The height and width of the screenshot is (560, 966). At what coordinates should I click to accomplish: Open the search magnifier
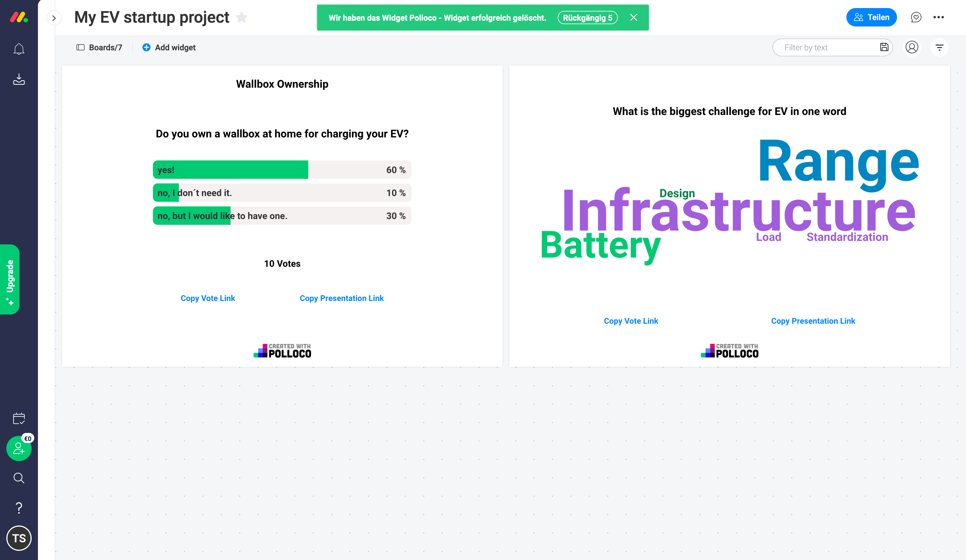click(19, 478)
